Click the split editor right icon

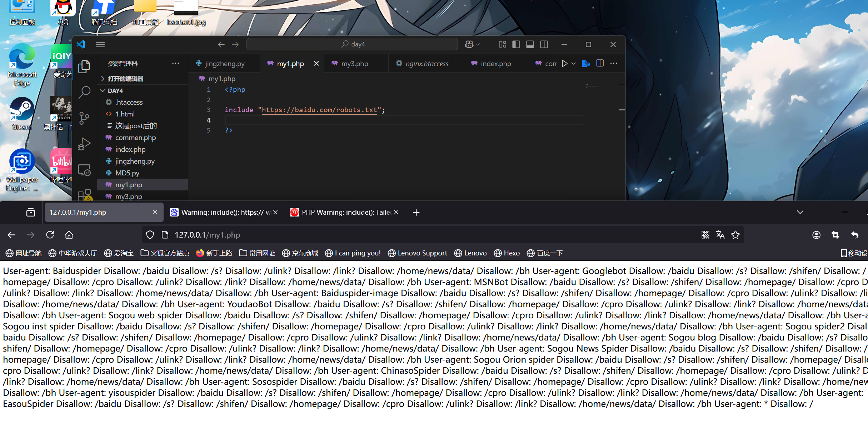pos(600,64)
